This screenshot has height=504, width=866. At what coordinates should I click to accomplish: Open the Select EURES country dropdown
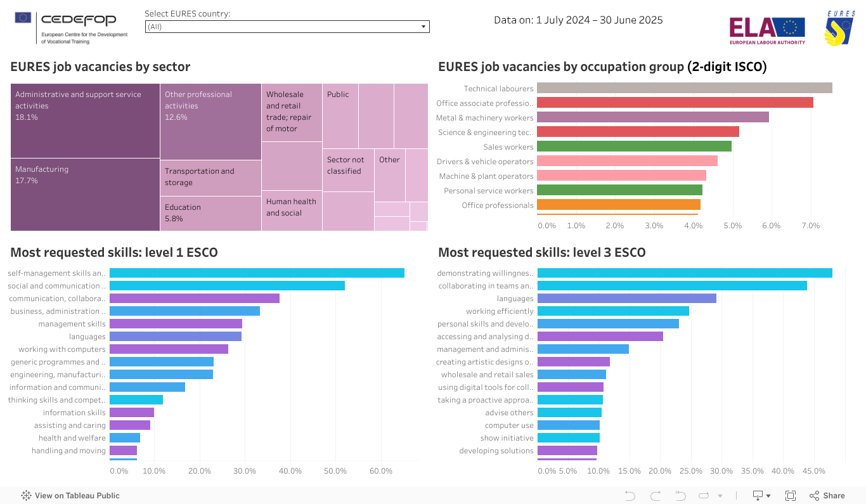click(x=287, y=27)
